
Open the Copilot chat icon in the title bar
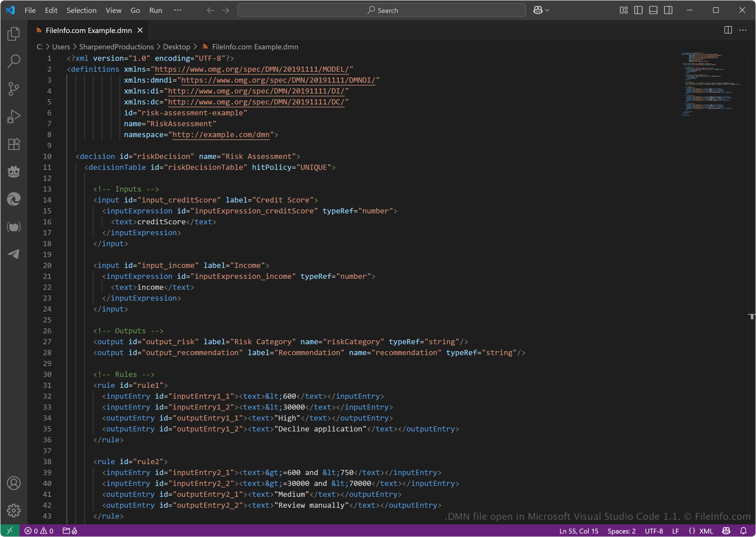pyautogui.click(x=537, y=10)
